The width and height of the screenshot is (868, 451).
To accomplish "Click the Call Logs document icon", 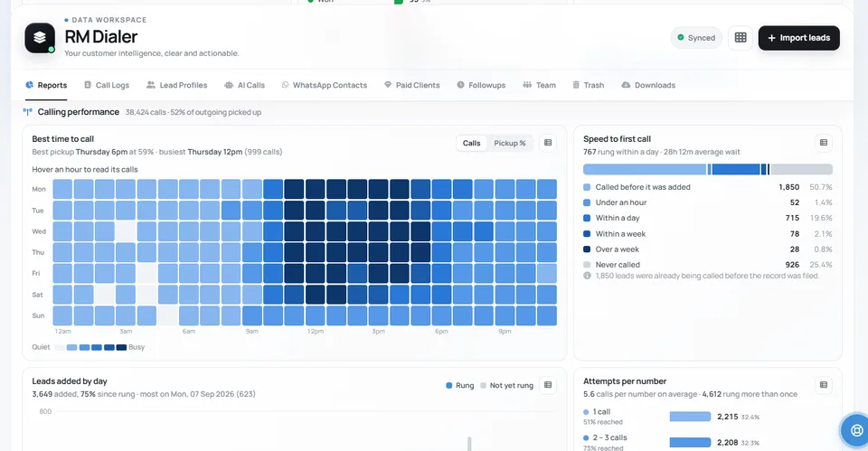I will click(x=88, y=85).
